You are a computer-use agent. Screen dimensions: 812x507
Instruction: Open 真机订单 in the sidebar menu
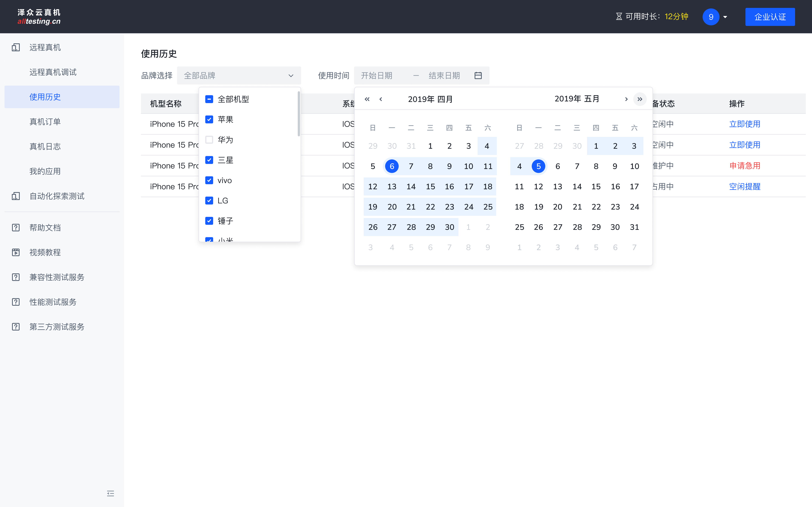pos(45,122)
